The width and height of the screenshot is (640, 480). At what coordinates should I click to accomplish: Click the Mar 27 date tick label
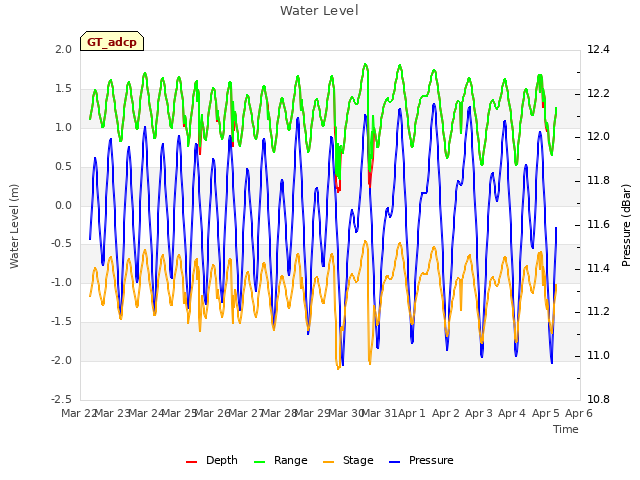[x=246, y=413]
